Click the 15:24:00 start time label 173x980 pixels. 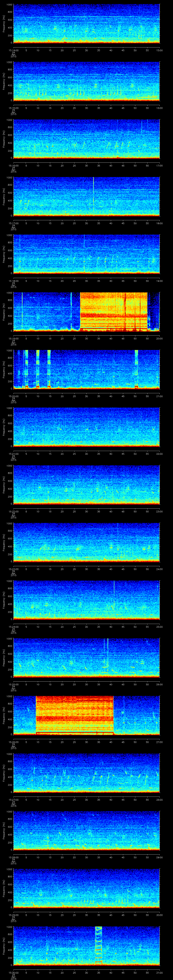[13, 627]
